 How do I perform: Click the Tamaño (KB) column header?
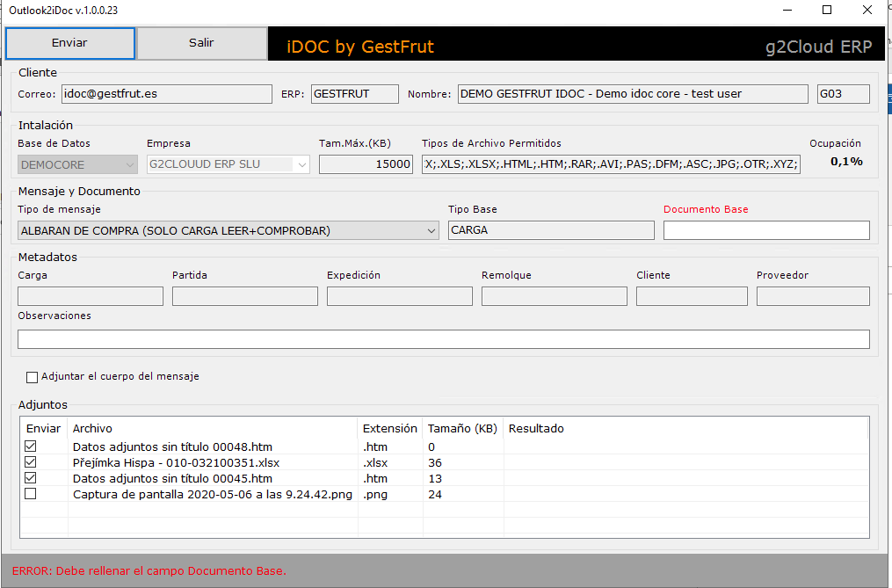(462, 429)
